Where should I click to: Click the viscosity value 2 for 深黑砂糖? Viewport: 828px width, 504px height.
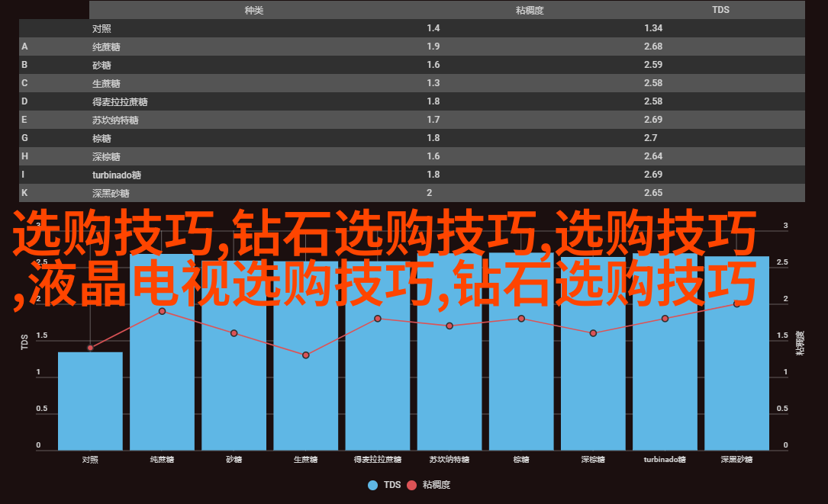[430, 193]
